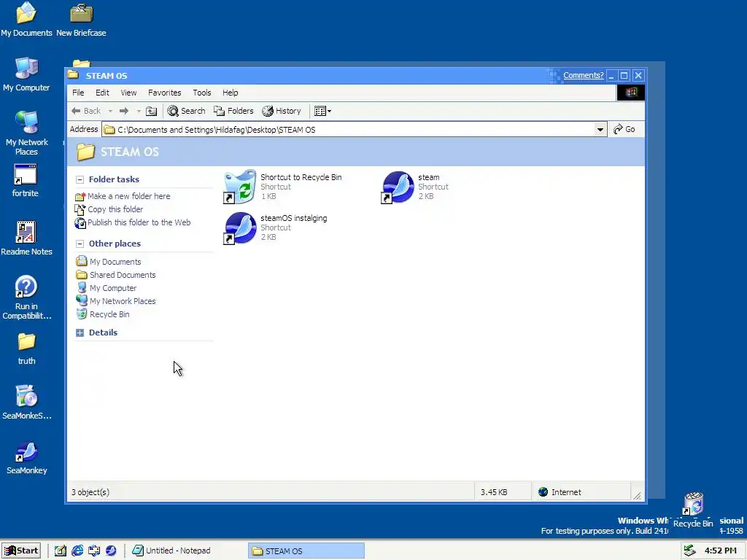Open the Edit menu
747x560 pixels.
click(x=102, y=93)
